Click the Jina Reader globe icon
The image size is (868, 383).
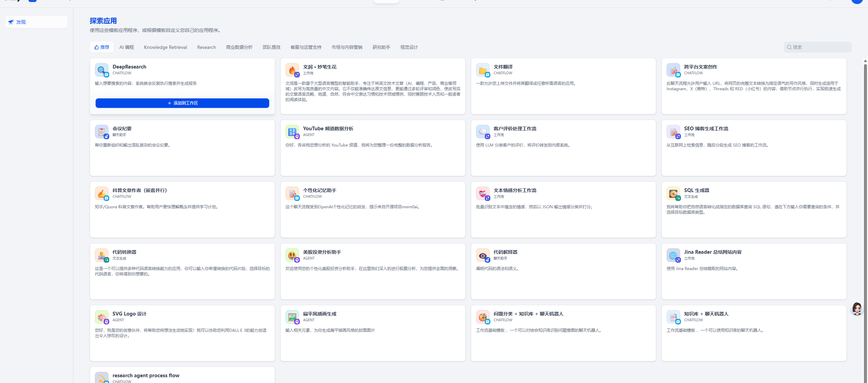click(x=673, y=255)
